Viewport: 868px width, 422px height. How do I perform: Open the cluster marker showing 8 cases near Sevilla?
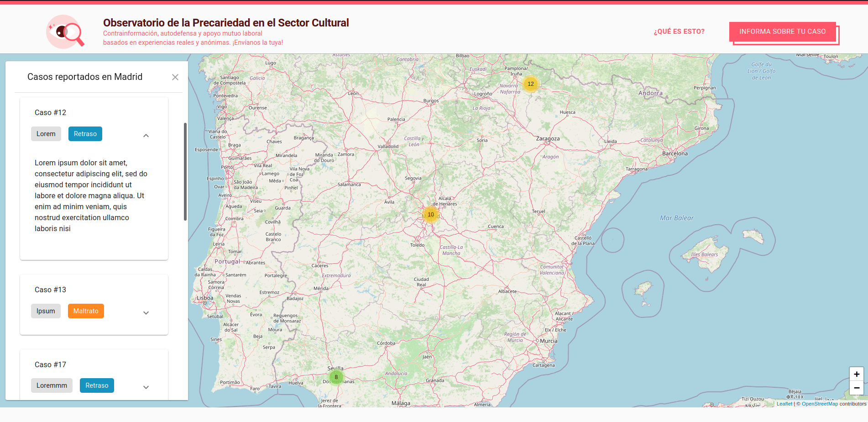[x=336, y=377]
